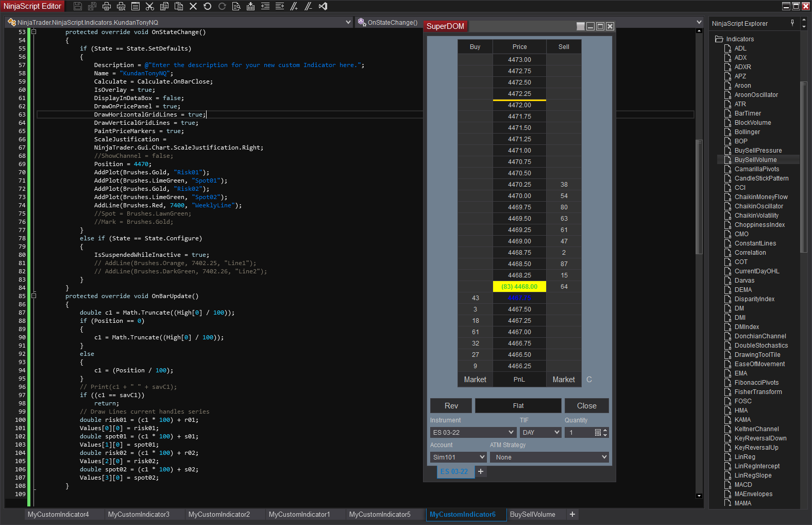Open the Instrument dropdown showing ES 03-22
This screenshot has width=812, height=525.
473,433
